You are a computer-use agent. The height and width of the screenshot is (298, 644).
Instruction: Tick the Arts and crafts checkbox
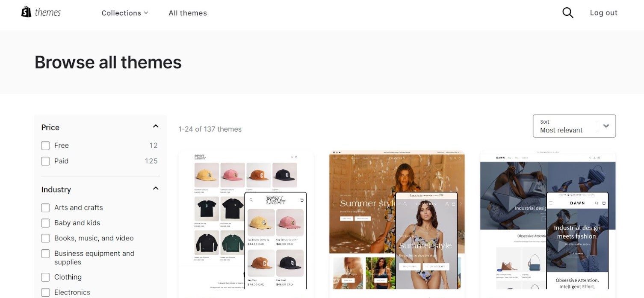[x=45, y=208]
